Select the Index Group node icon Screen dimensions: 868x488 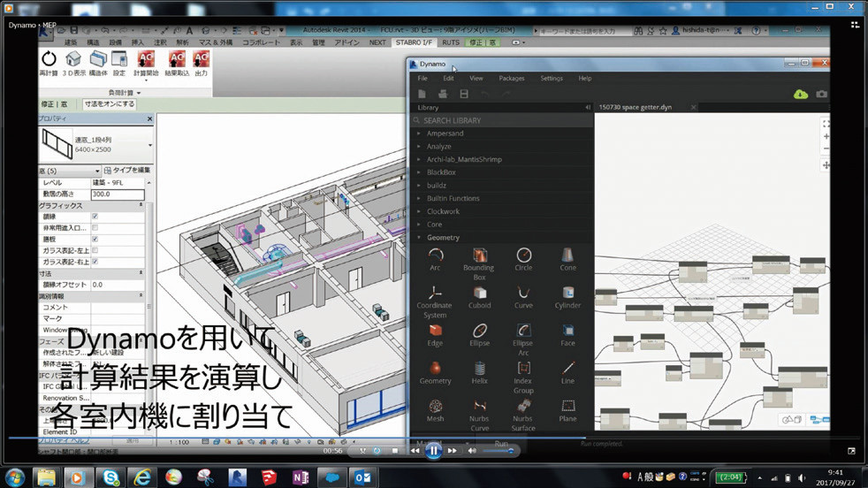(523, 368)
